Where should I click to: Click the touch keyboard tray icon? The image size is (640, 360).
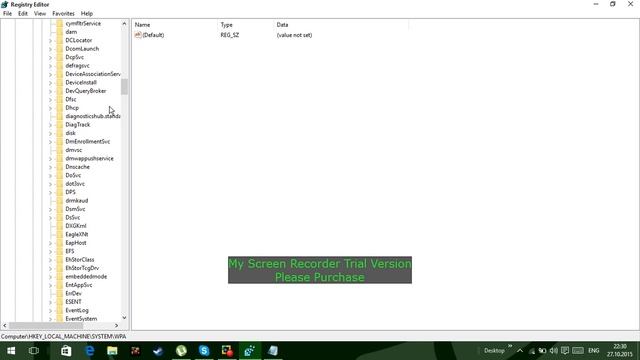pos(578,351)
